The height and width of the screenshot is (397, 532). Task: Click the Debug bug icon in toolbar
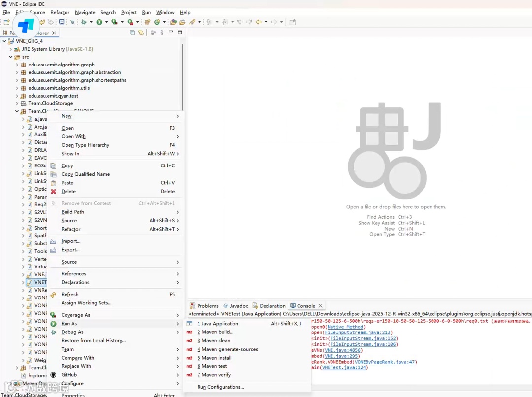84,22
